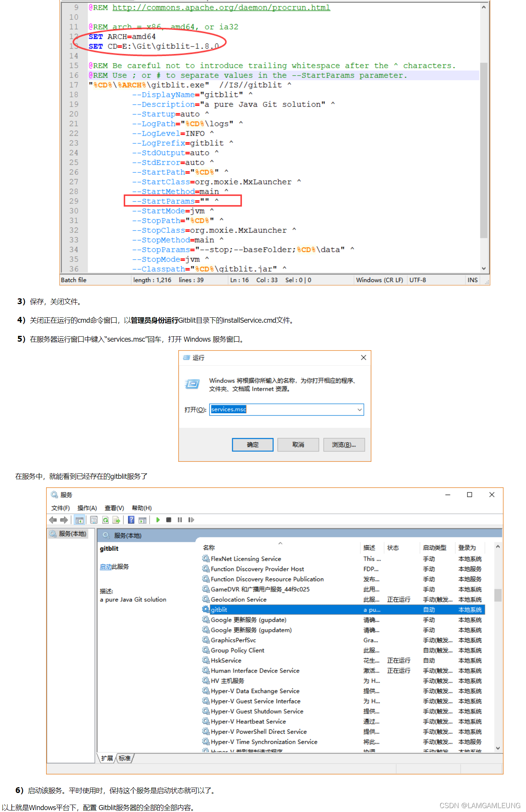Click the editor's vertical scrollbar thumb
This screenshot has width=526, height=812.
click(x=483, y=150)
